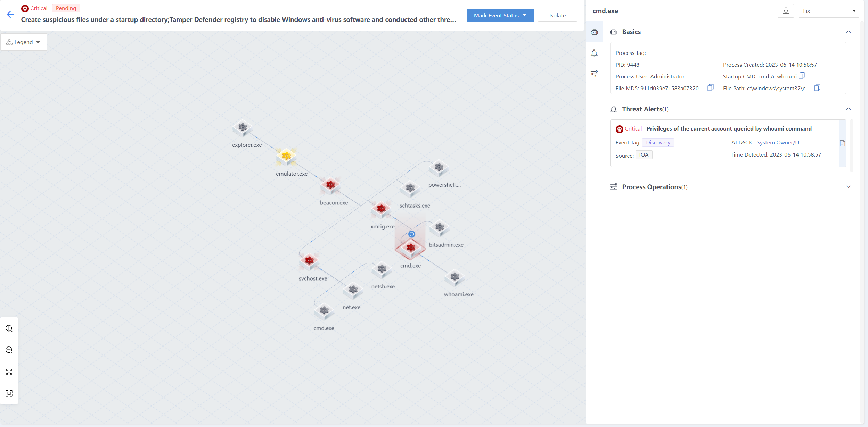868x427 pixels.
Task: Copy the Startup CMD value
Action: coord(802,76)
